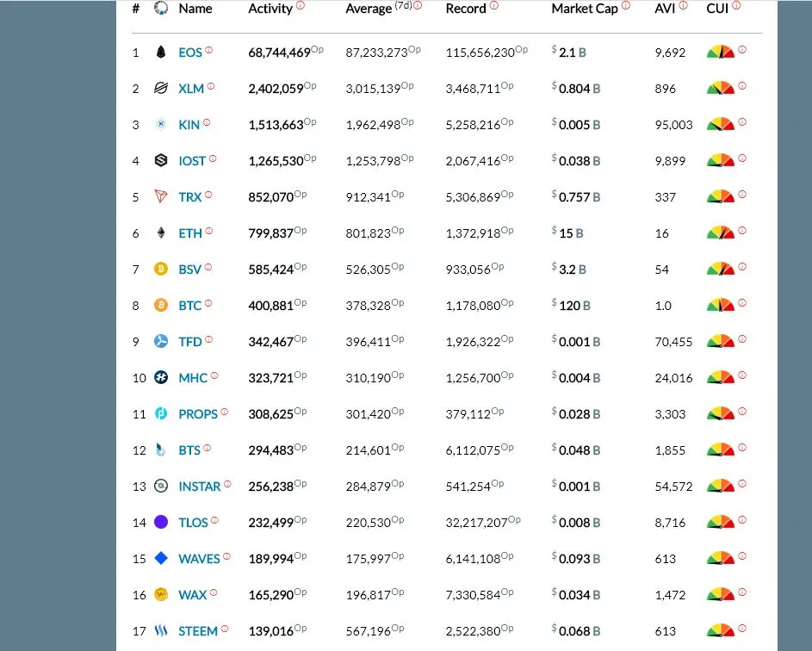Viewport: 812px width, 651px height.
Task: Click STEEM average value 567,196
Action: [x=368, y=631]
